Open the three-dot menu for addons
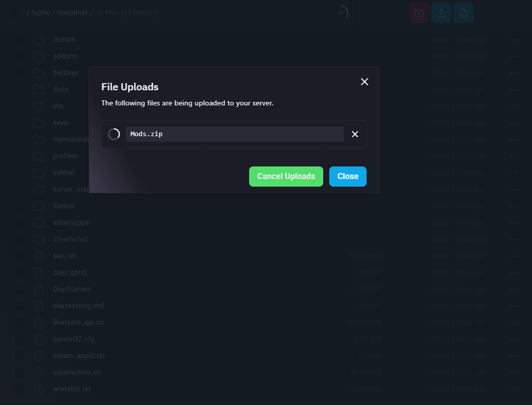Image resolution: width=532 pixels, height=405 pixels. coord(514,56)
